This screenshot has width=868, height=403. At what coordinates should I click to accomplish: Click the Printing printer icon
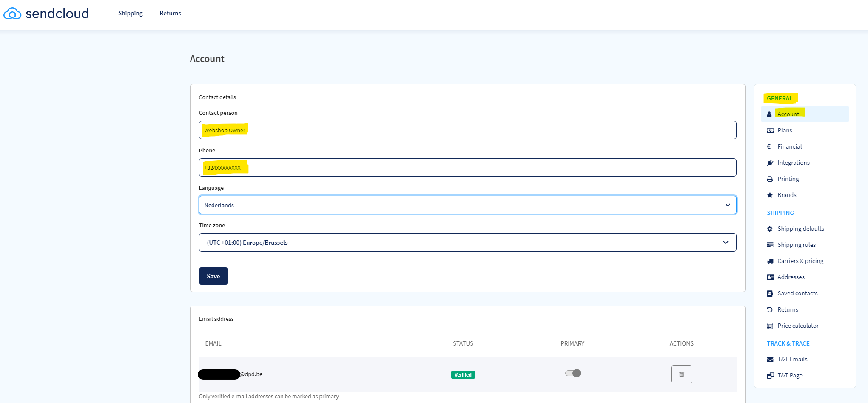(x=770, y=179)
